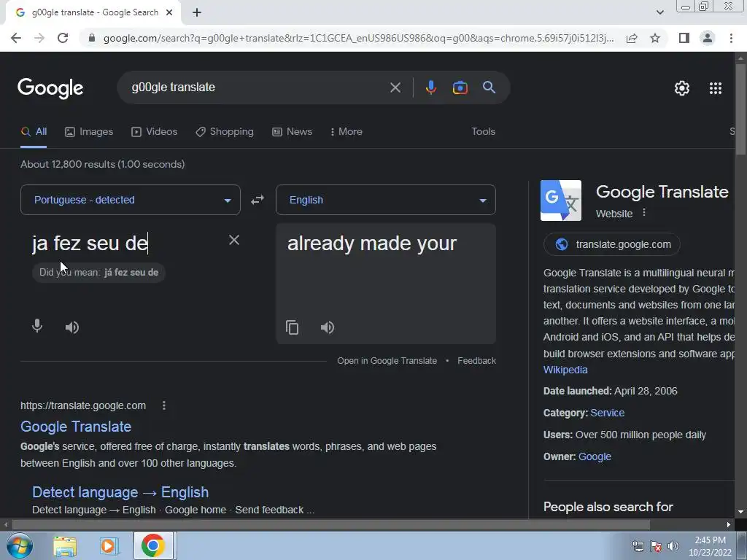Open the taskbar clock showing 2:45 PM
747x560 pixels.
click(x=710, y=546)
